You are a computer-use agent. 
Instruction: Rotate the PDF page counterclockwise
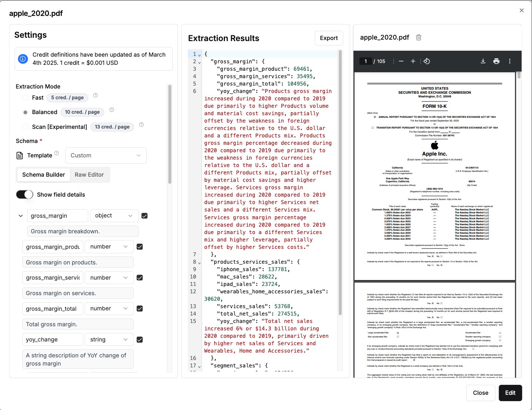pos(427,61)
